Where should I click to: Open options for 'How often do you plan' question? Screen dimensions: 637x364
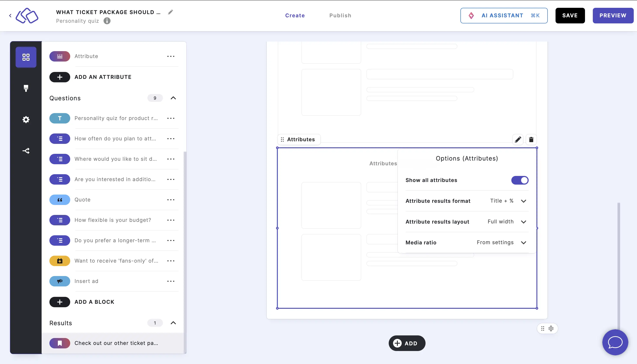coord(171,139)
